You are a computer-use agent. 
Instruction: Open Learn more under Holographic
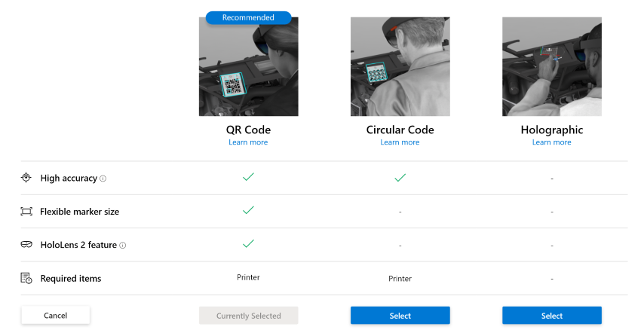tap(551, 142)
